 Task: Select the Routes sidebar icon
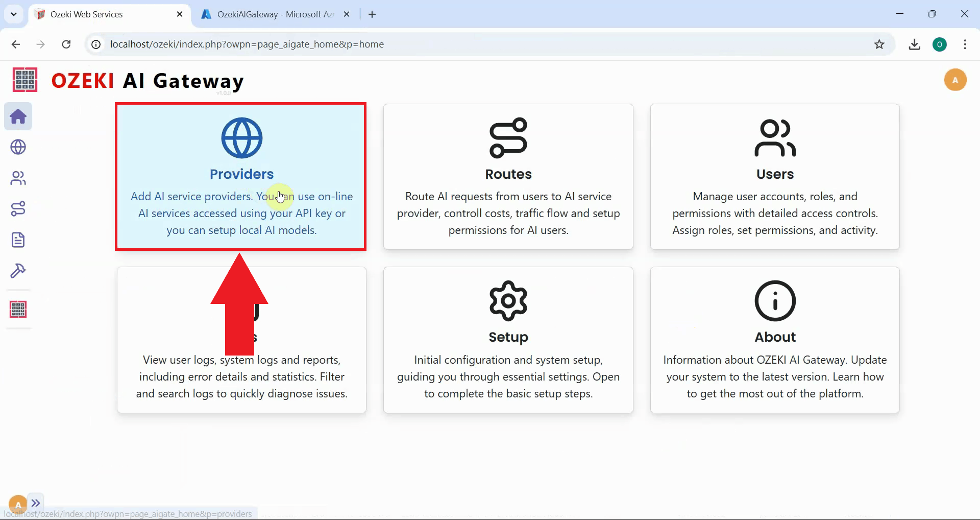click(x=18, y=208)
